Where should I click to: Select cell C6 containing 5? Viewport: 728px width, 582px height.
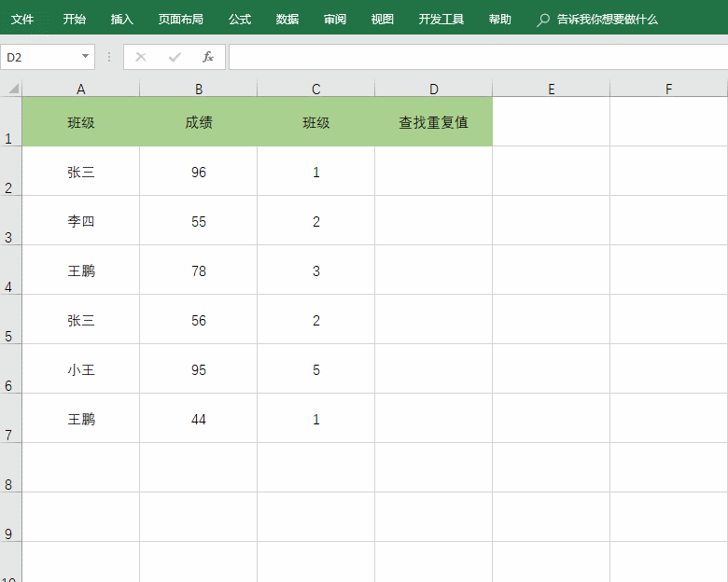coord(315,368)
